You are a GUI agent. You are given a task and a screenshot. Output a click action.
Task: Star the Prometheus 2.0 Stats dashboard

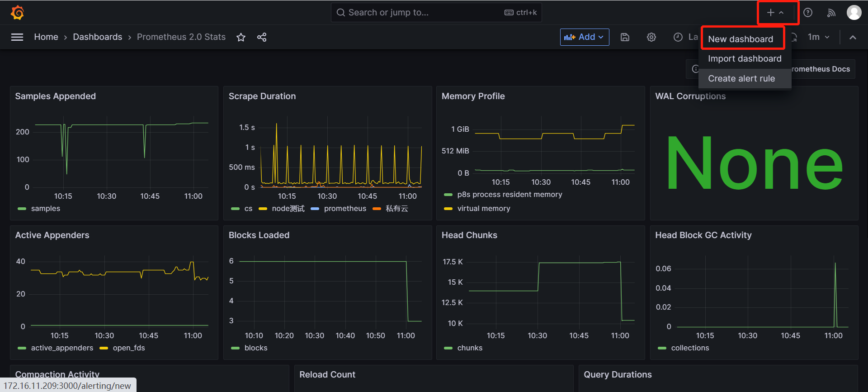click(x=241, y=37)
